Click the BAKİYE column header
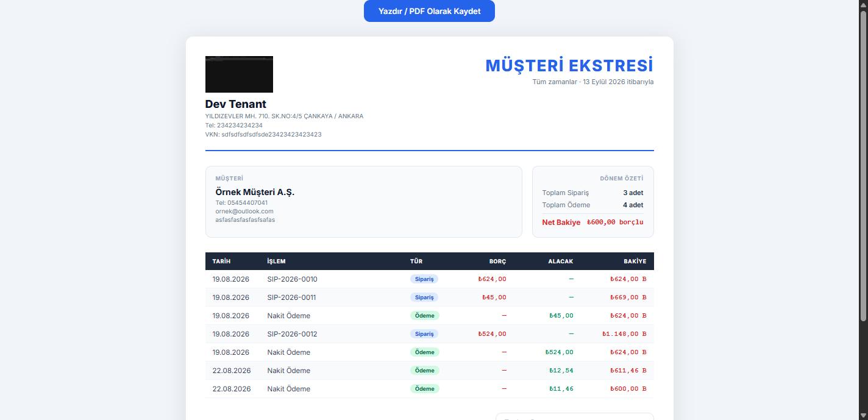 635,262
